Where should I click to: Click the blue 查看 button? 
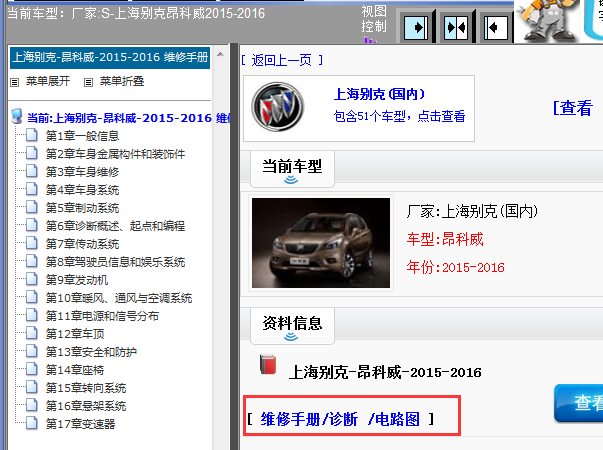point(579,403)
